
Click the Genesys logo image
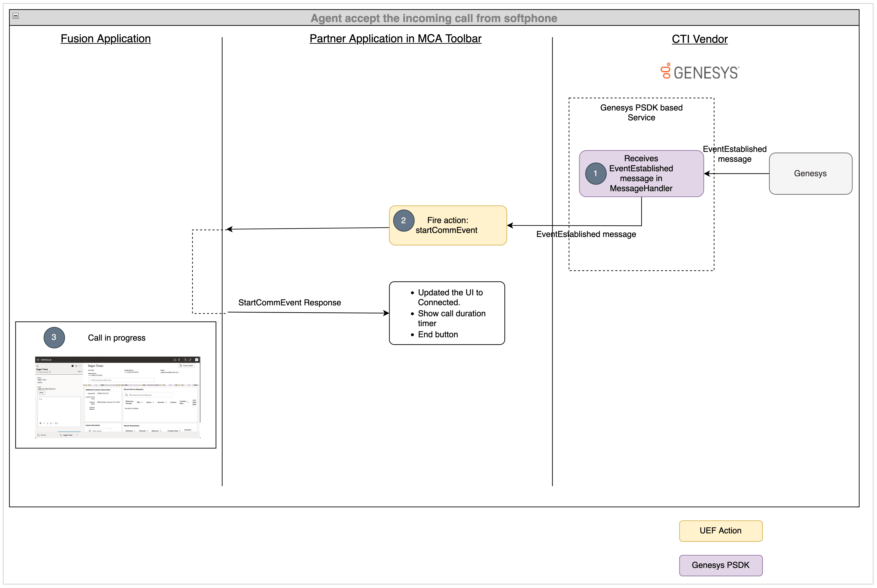tap(700, 72)
